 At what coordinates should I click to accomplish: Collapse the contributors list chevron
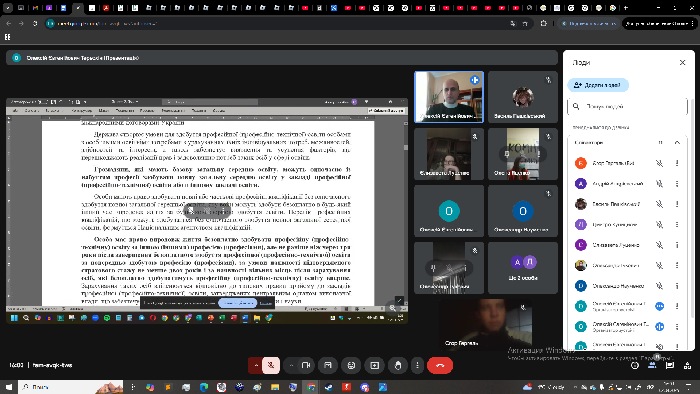677,142
